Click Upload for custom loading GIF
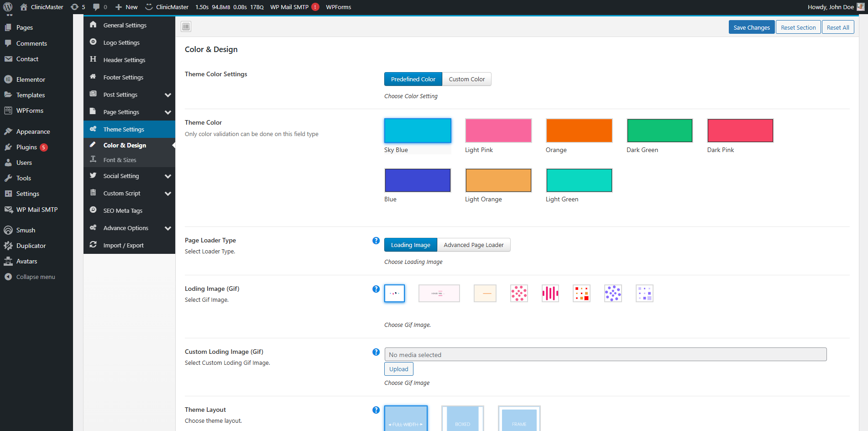This screenshot has width=868, height=431. tap(398, 369)
